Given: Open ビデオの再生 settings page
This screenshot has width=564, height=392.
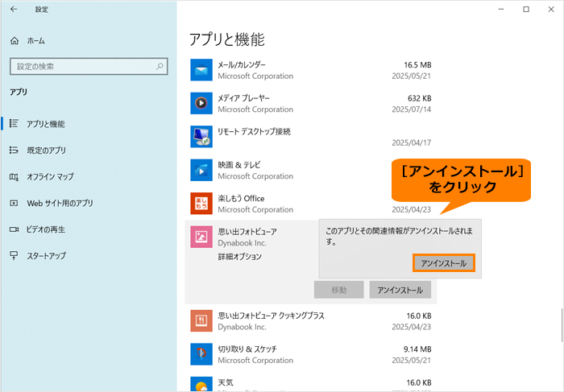Looking at the screenshot, I should point(46,229).
